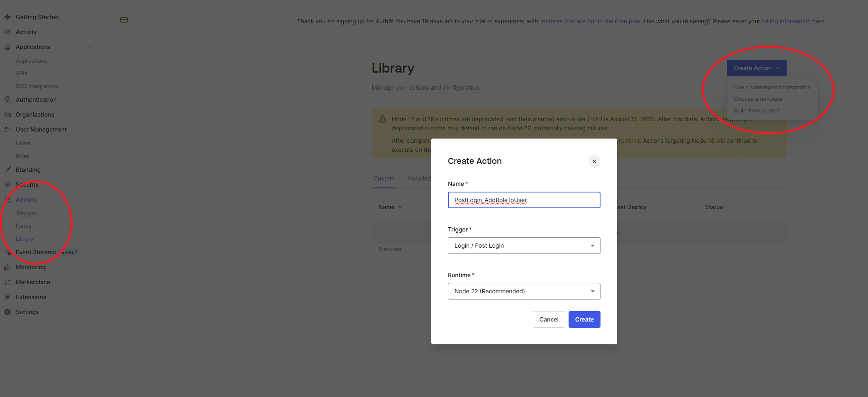This screenshot has width=868, height=397.
Task: Open Marketplace in the sidebar
Action: (33, 282)
